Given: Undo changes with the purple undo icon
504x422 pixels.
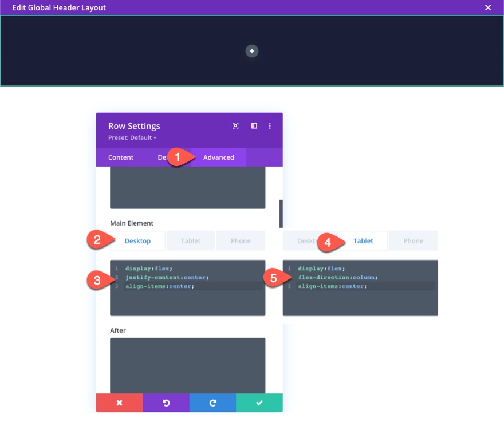Looking at the screenshot, I should coord(166,403).
